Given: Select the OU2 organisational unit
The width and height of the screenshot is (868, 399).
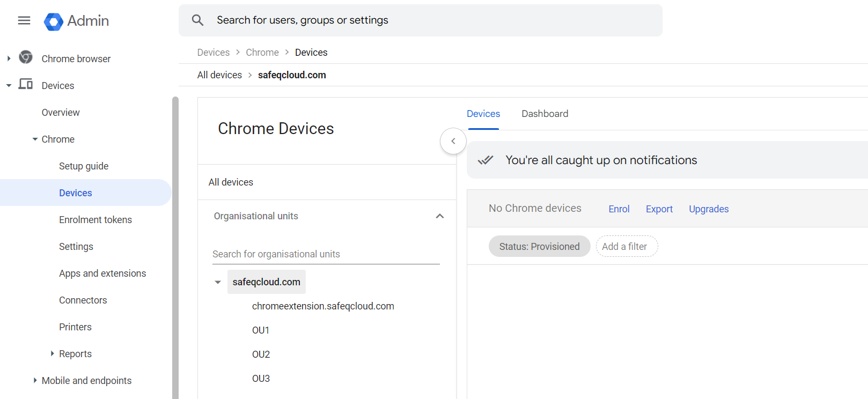Looking at the screenshot, I should tap(261, 354).
